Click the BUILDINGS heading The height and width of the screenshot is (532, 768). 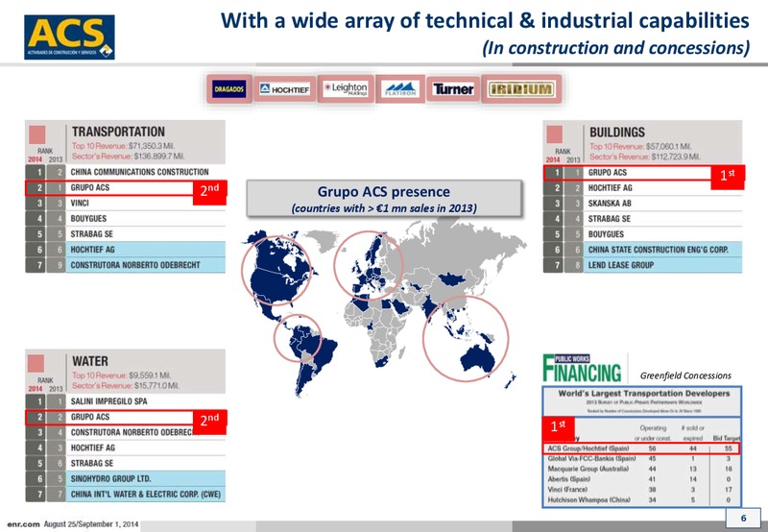[617, 133]
